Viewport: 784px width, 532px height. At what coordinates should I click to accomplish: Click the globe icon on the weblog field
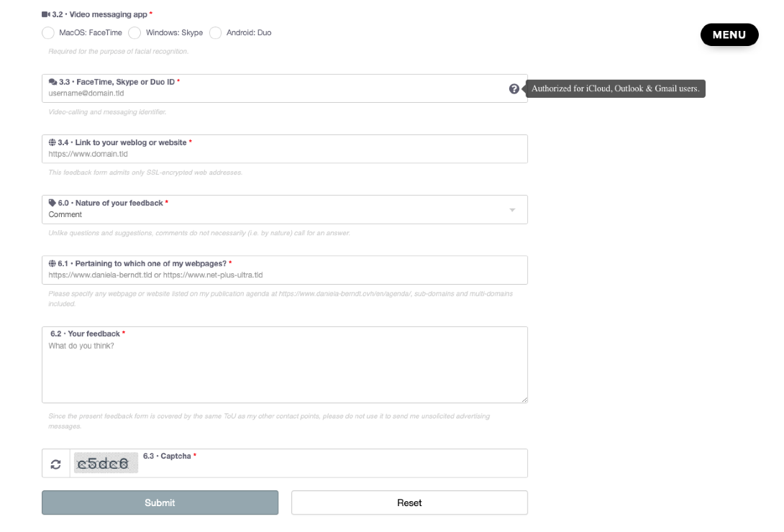pyautogui.click(x=50, y=142)
